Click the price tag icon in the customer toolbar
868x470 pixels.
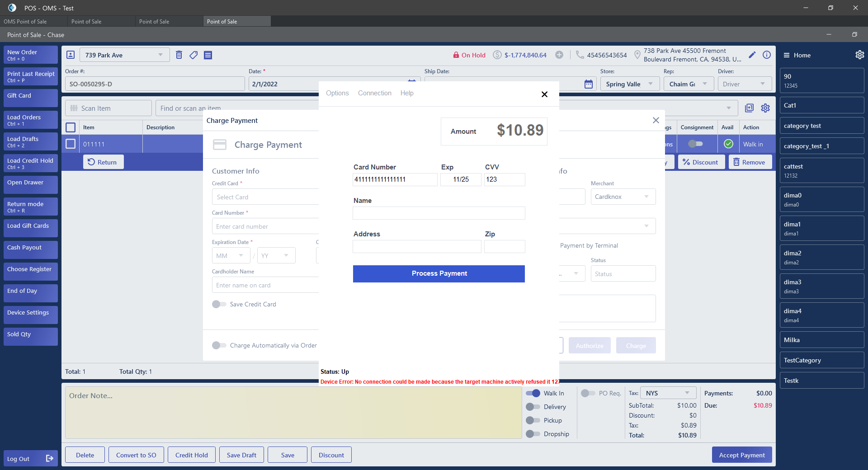point(193,55)
